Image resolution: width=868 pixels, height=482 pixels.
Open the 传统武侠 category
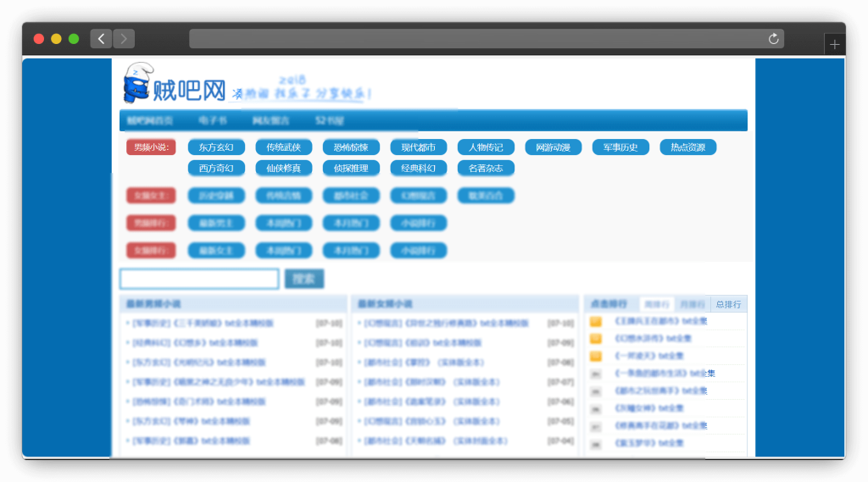(284, 147)
